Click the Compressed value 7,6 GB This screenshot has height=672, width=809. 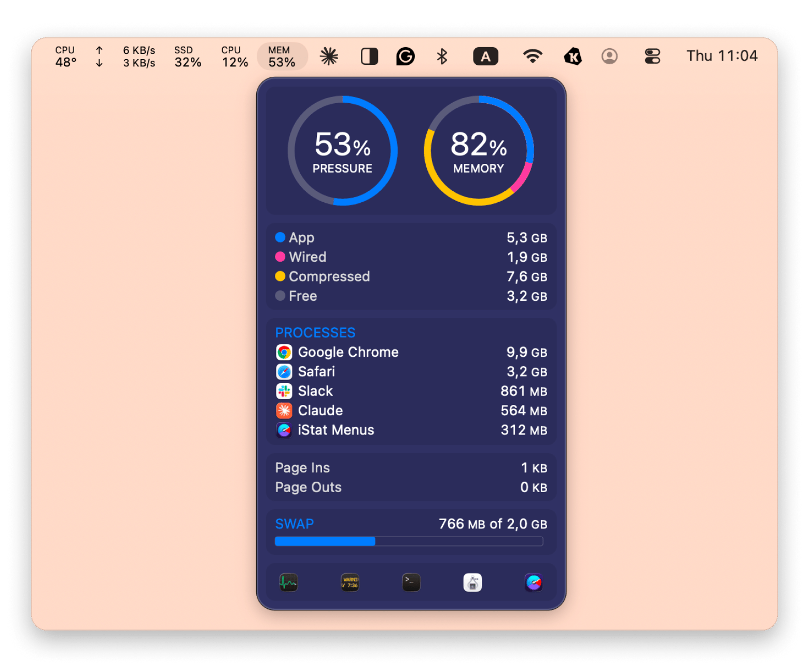pyautogui.click(x=527, y=276)
